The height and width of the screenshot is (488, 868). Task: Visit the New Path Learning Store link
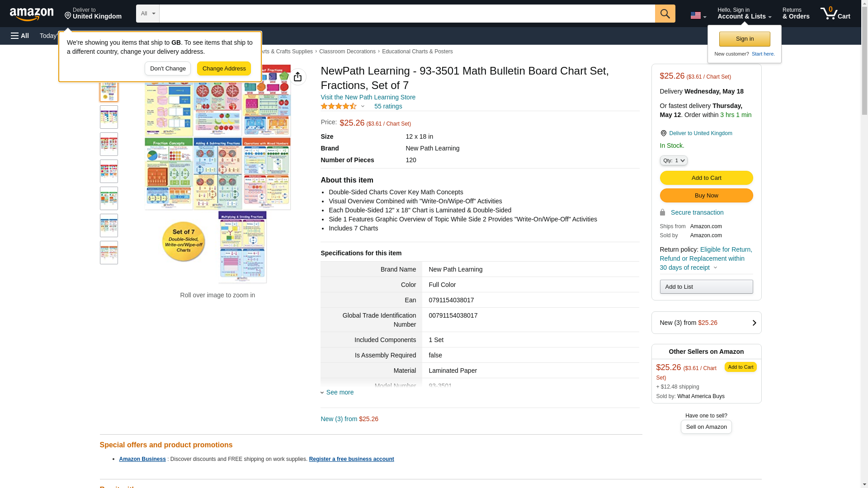click(368, 97)
